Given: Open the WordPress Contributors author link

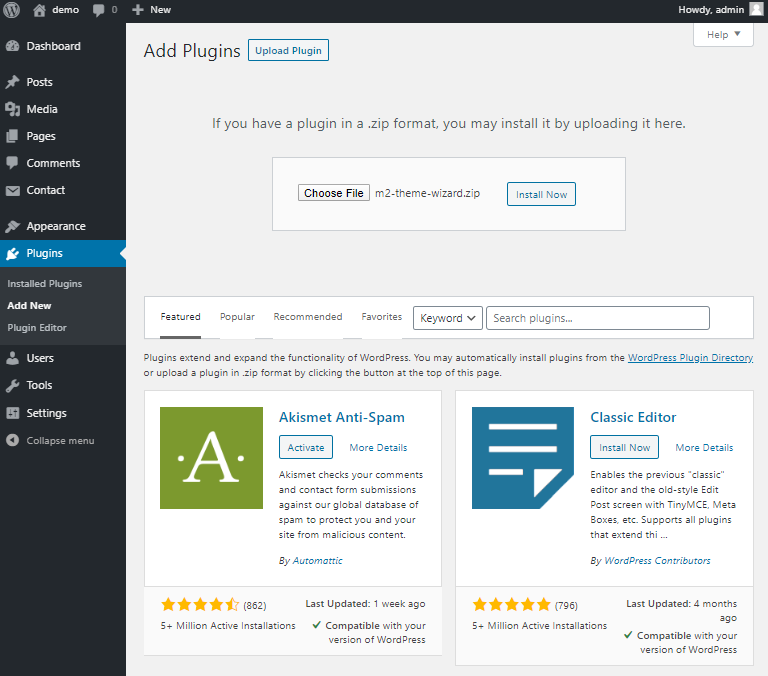Looking at the screenshot, I should pyautogui.click(x=657, y=560).
